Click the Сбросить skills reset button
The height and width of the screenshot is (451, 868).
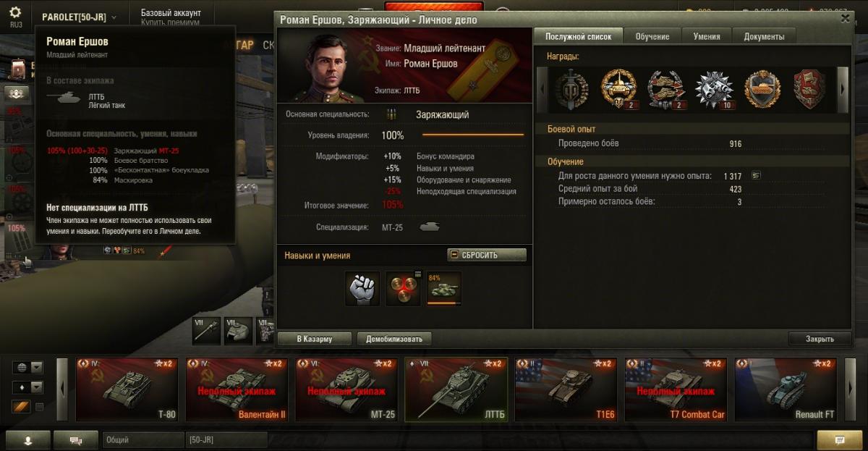487,255
